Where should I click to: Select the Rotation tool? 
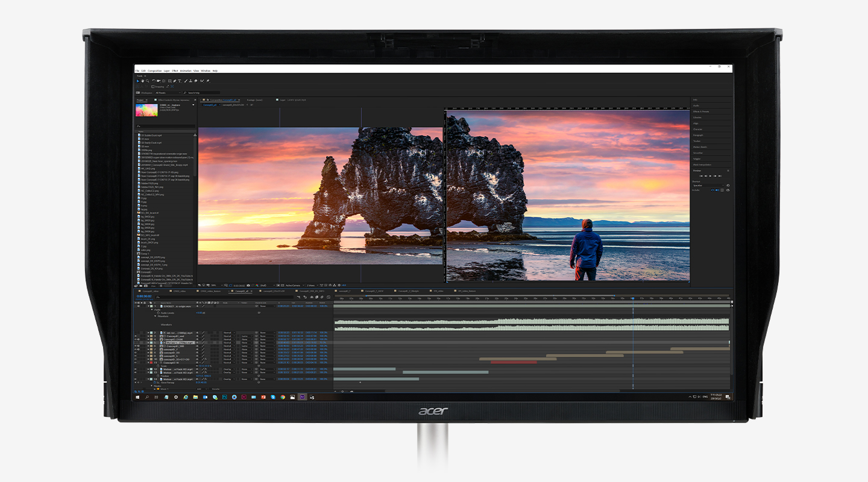pyautogui.click(x=154, y=81)
